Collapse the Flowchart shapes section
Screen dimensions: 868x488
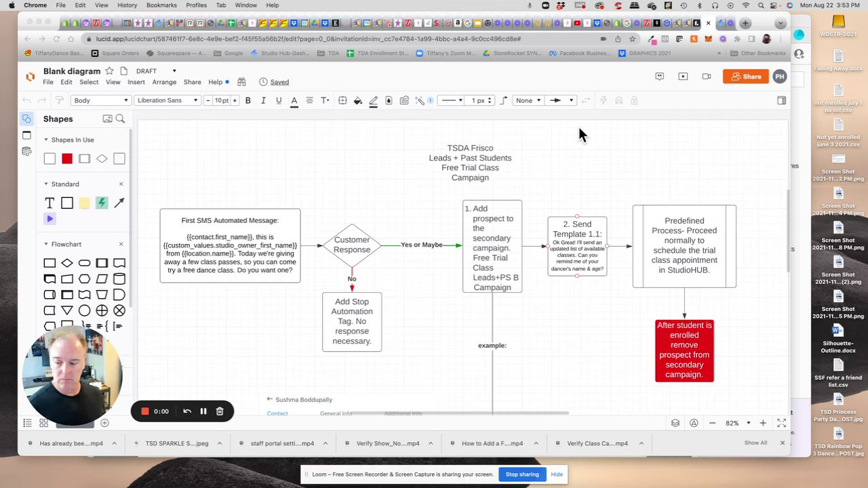point(46,244)
